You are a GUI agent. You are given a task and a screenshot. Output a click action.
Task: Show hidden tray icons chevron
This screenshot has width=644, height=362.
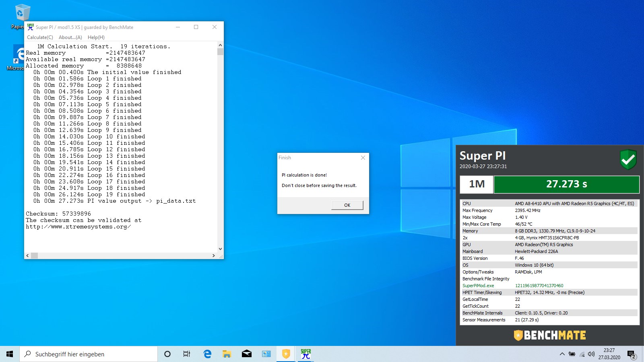(x=562, y=354)
